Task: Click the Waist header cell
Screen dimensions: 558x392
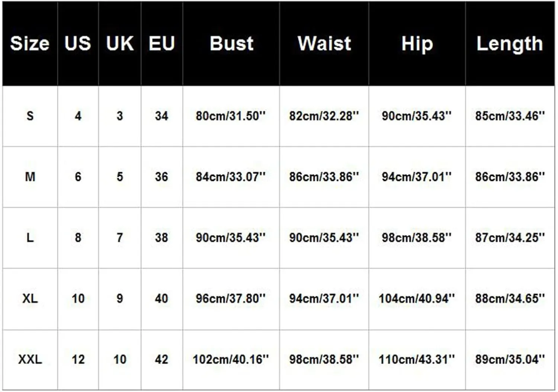Action: click(x=324, y=44)
